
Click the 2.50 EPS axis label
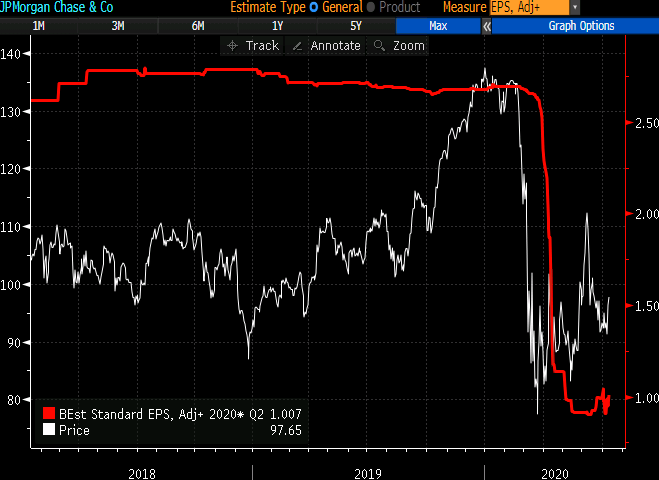pyautogui.click(x=646, y=123)
